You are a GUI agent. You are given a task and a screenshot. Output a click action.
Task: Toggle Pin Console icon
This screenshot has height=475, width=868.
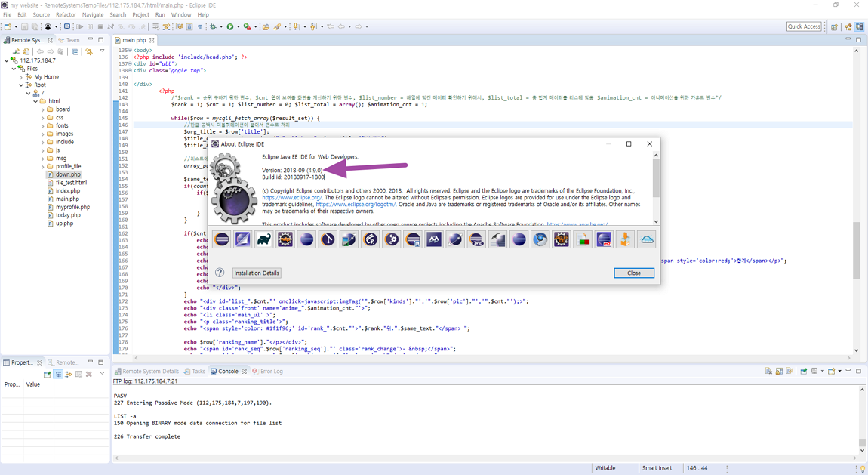[x=804, y=371]
